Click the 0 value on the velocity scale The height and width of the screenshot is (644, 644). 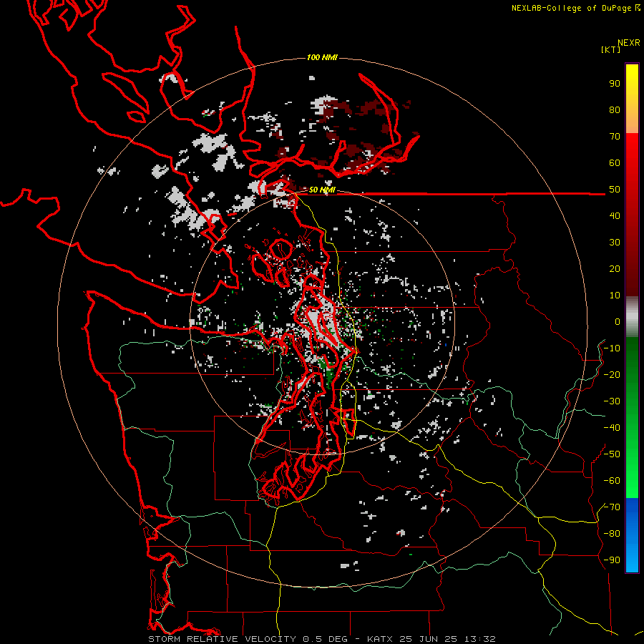(618, 322)
